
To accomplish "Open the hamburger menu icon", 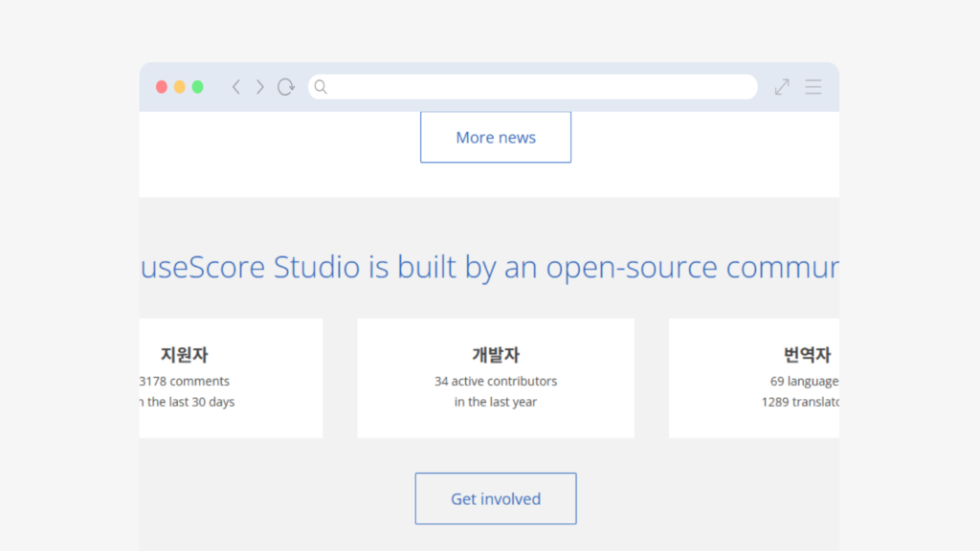I will click(x=813, y=87).
